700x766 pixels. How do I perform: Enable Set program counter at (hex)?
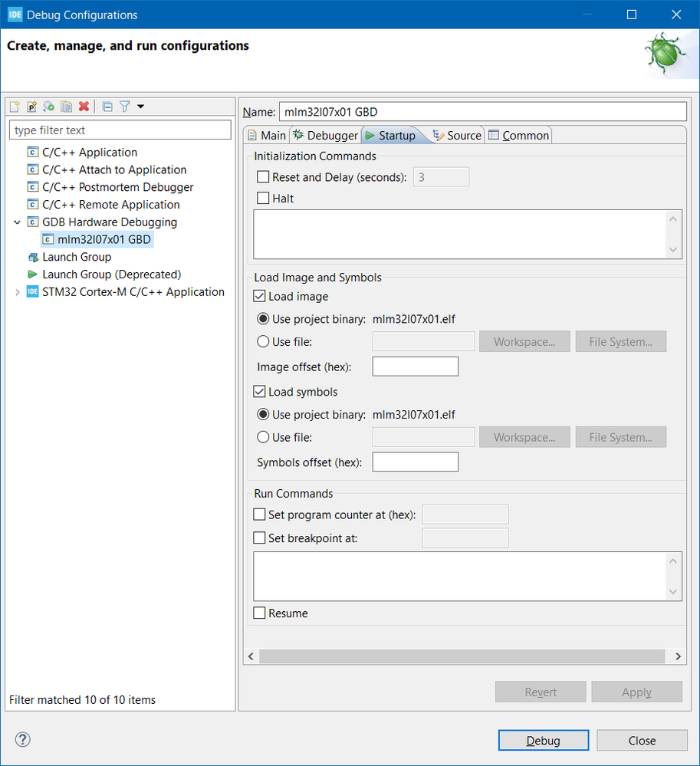pos(259,514)
